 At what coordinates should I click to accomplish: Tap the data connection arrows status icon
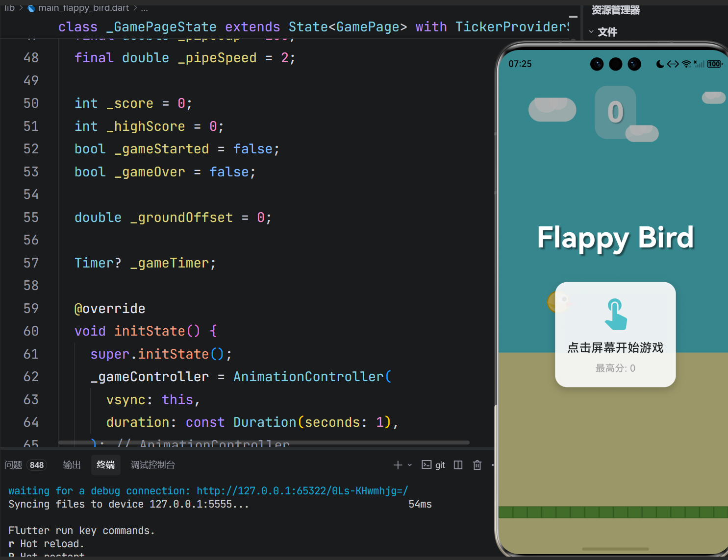673,64
